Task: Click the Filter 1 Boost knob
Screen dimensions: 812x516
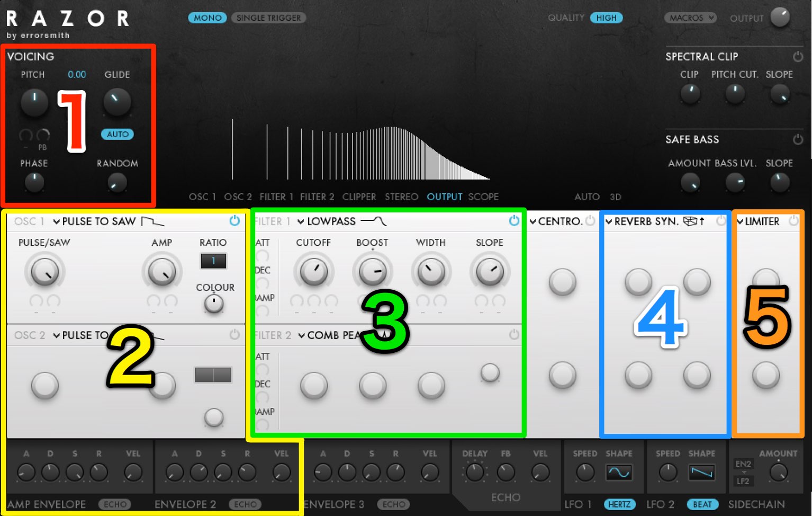Action: coord(373,272)
